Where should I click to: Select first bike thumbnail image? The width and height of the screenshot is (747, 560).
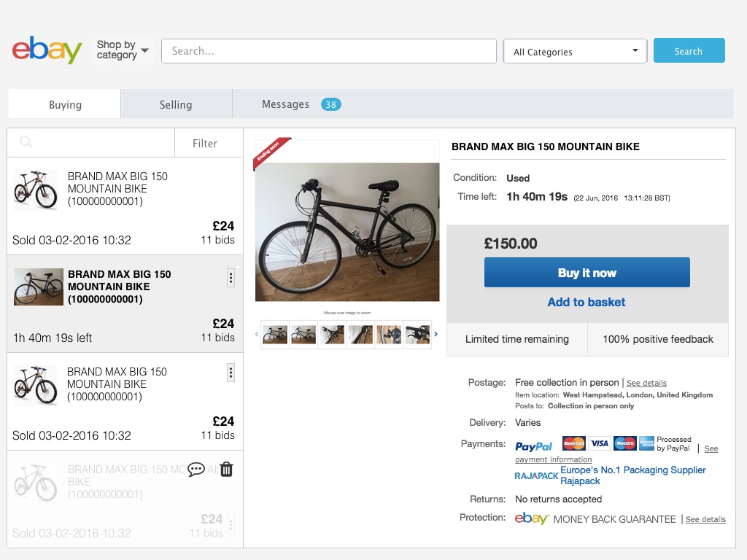click(275, 335)
